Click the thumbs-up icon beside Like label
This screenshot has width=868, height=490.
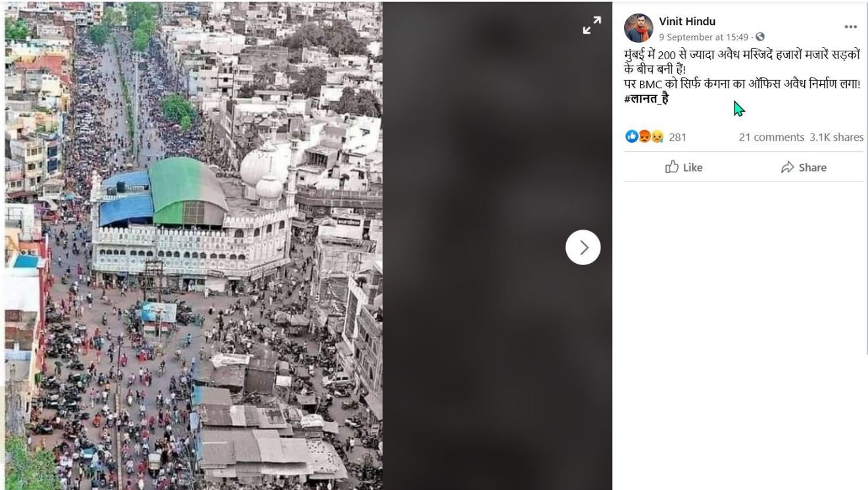click(671, 167)
